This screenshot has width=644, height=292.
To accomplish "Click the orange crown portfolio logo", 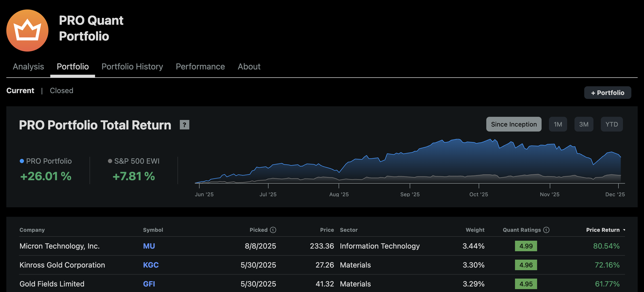I will pos(27,31).
